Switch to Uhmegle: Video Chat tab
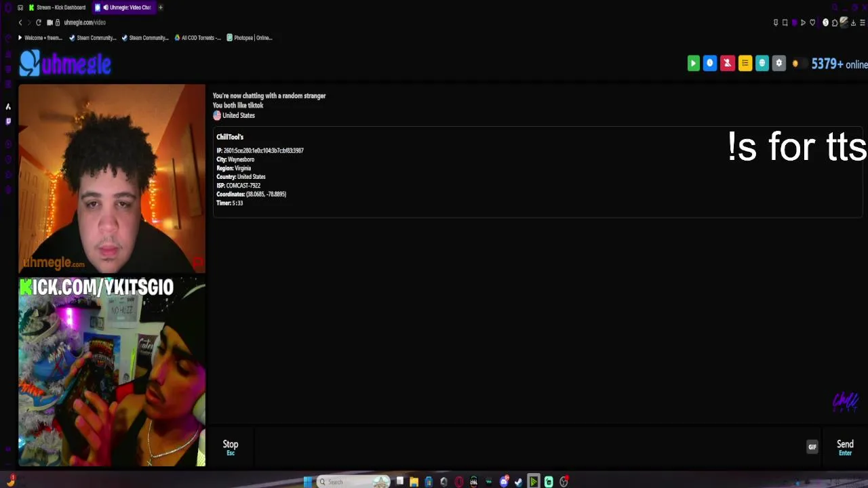Screen dimensions: 868x488 [123, 7]
